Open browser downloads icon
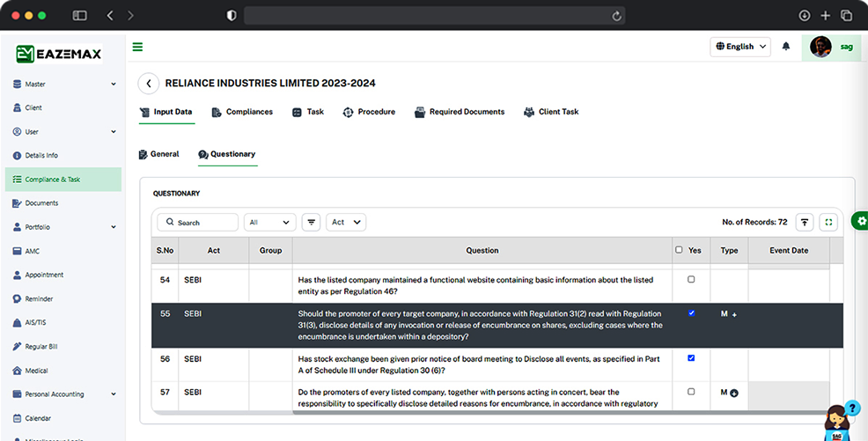The height and width of the screenshot is (441, 868). point(805,16)
